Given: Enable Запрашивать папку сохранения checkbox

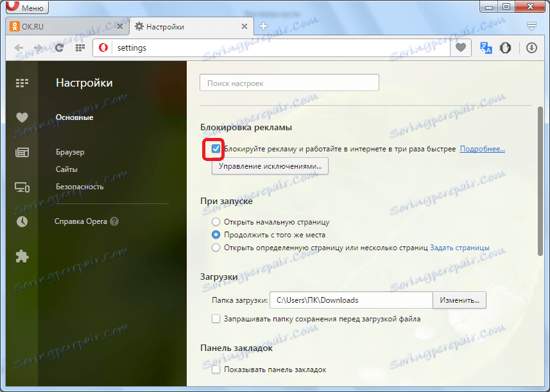Looking at the screenshot, I should click(x=216, y=319).
